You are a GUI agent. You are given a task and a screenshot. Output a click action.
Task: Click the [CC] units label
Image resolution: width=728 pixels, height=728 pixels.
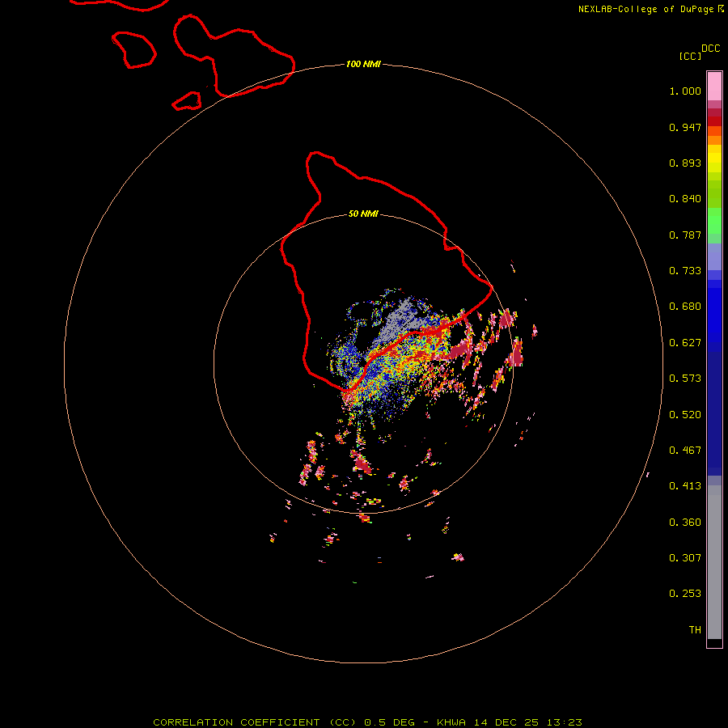(690, 56)
